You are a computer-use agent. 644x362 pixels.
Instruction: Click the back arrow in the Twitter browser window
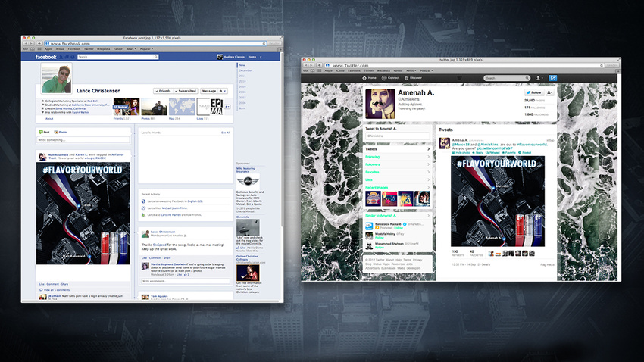coord(305,65)
